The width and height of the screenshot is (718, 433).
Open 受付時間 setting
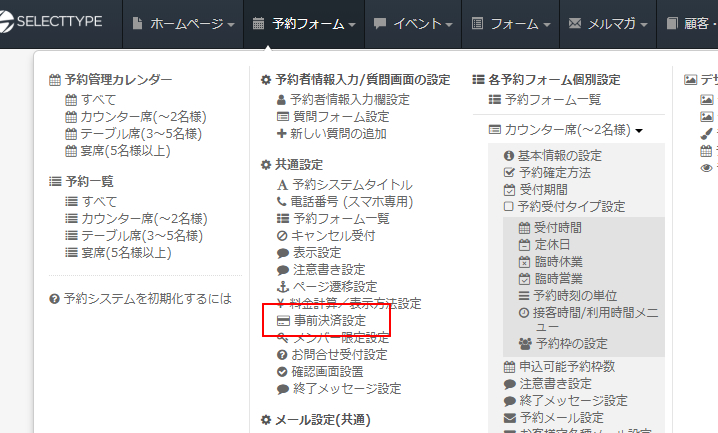[550, 227]
